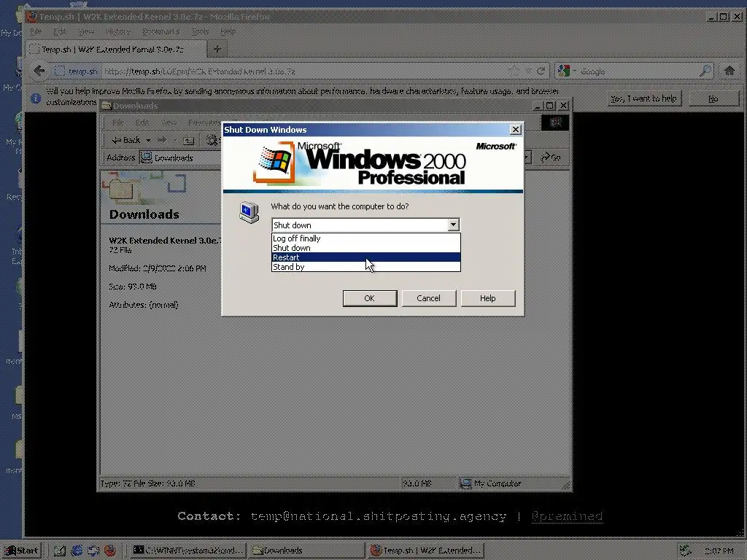Click the Go button in Downloads window
The height and width of the screenshot is (560, 747).
pyautogui.click(x=551, y=157)
